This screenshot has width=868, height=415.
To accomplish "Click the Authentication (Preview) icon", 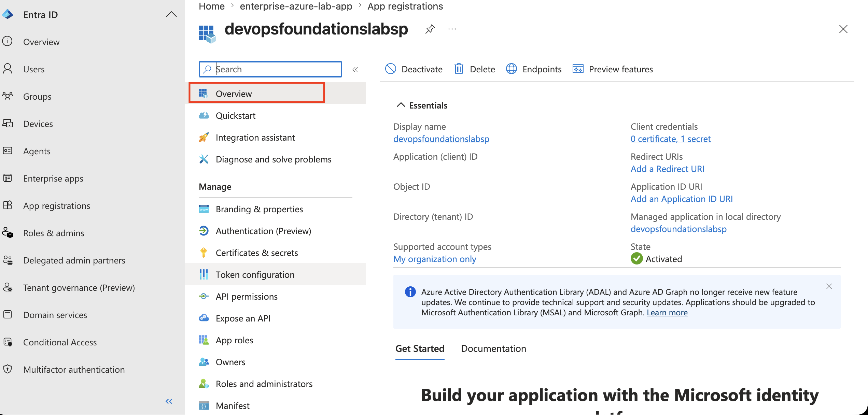I will point(204,231).
